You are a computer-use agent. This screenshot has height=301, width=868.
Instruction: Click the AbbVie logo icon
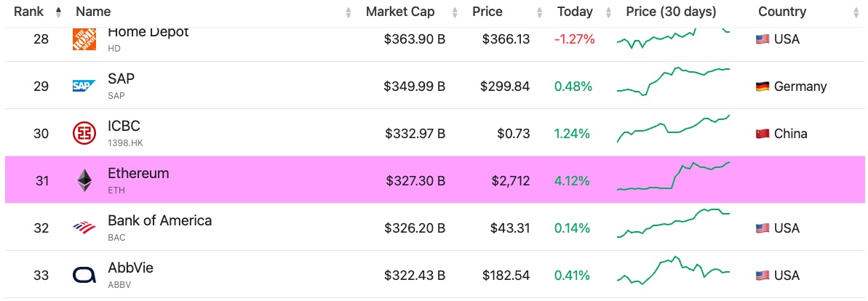click(84, 275)
